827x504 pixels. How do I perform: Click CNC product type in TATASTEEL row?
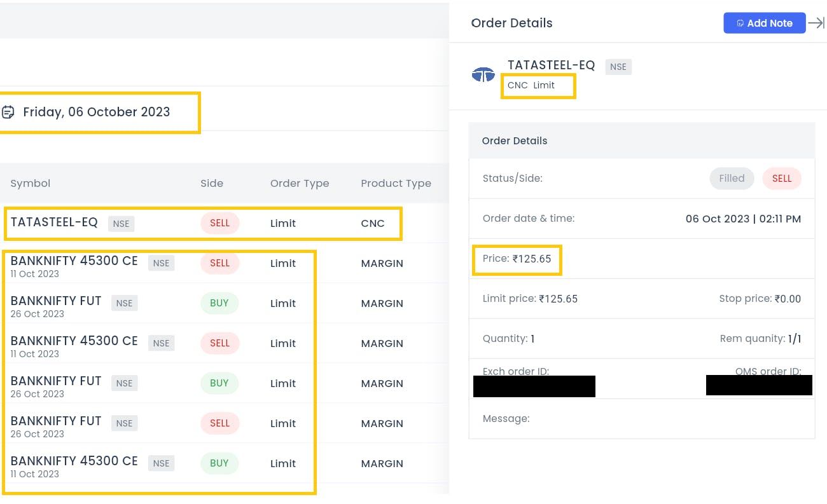pyautogui.click(x=373, y=223)
